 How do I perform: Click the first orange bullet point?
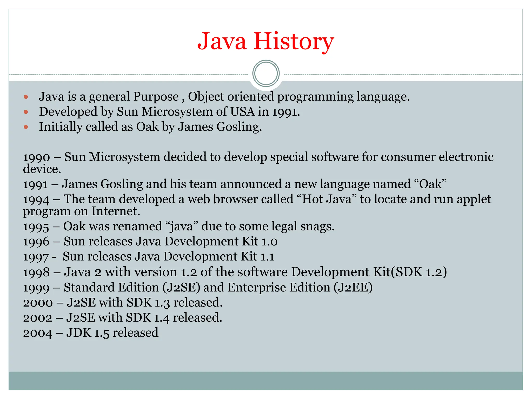click(26, 97)
